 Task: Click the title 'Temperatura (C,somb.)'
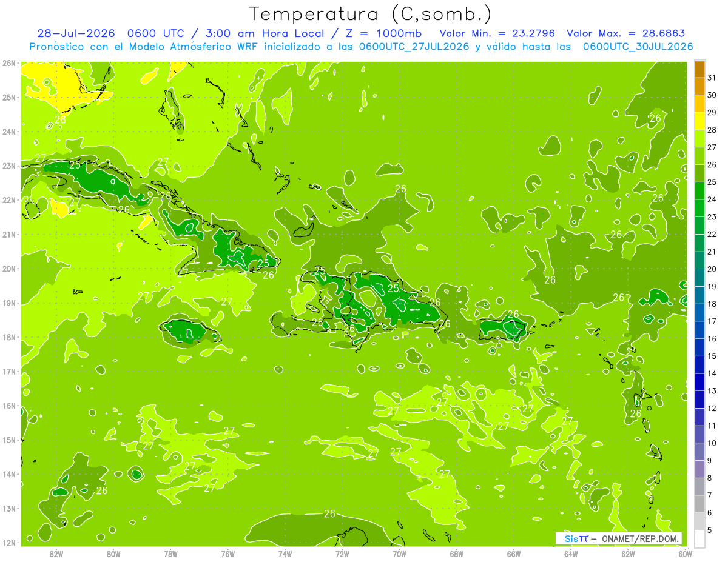click(370, 14)
